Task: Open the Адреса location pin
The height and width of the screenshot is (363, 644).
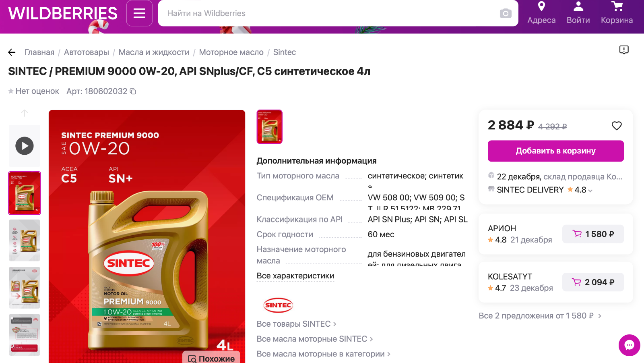Action: click(541, 13)
